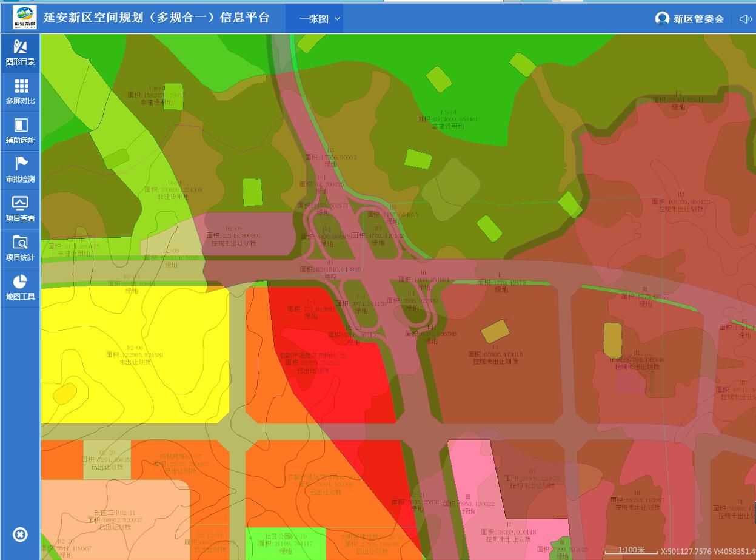Image resolution: width=756 pixels, height=560 pixels.
Task: Open the 新区管委会 user account menu
Action: pos(698,19)
